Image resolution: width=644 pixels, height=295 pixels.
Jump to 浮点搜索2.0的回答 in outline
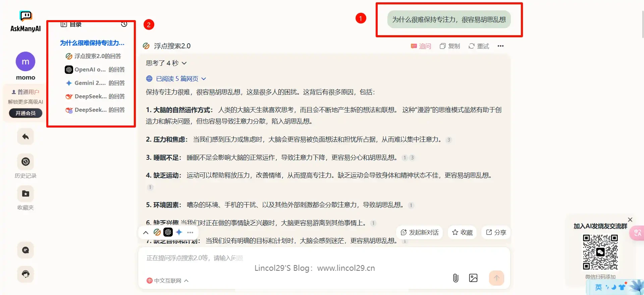[x=97, y=56]
